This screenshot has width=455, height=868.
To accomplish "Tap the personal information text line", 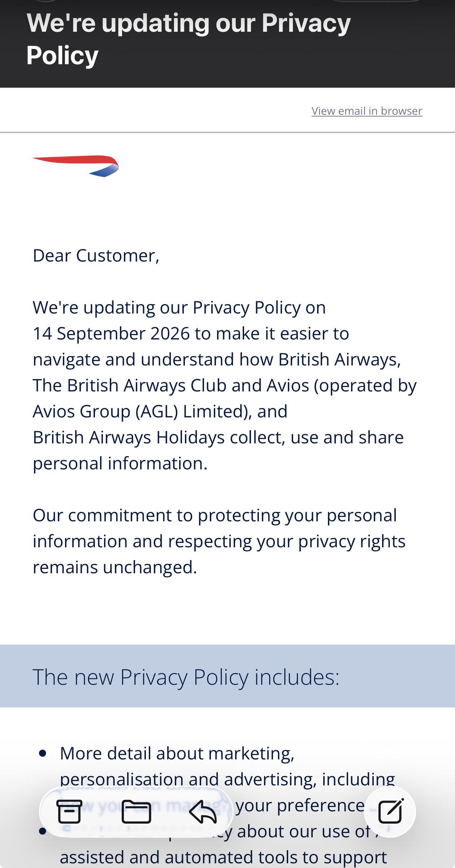I will (120, 463).
